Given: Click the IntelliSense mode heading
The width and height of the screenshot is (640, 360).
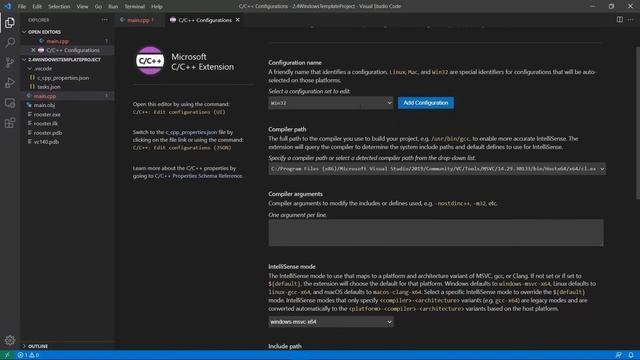Looking at the screenshot, I should tap(292, 267).
